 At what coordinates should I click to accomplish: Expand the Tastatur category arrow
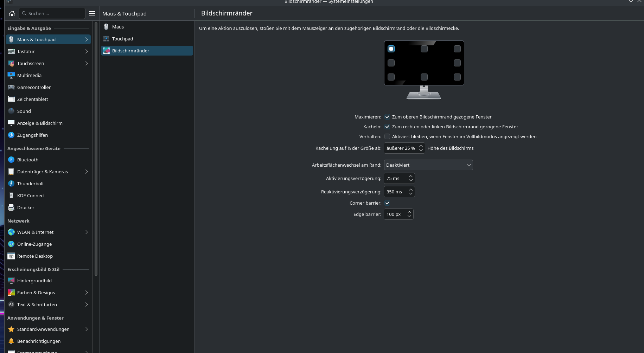click(87, 51)
